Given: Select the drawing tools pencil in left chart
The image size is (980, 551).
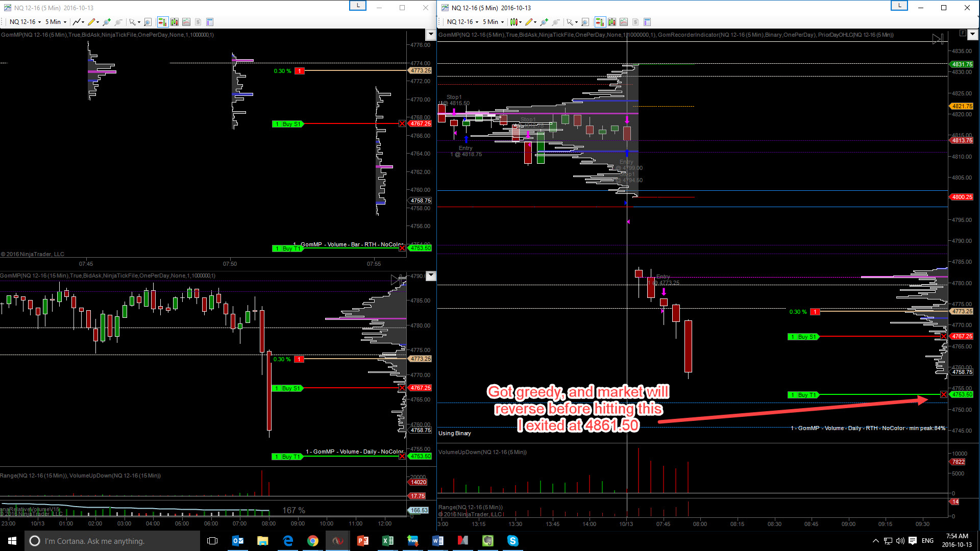Looking at the screenshot, I should point(92,22).
